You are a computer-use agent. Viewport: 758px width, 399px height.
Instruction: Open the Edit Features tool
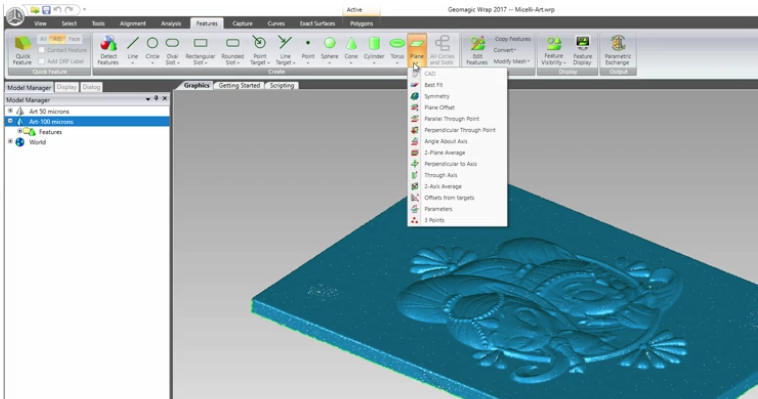(477, 50)
